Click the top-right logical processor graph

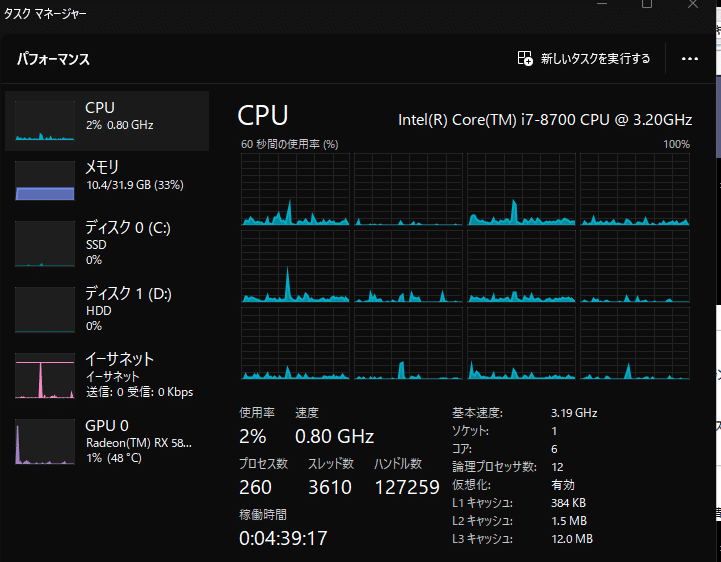coord(635,189)
